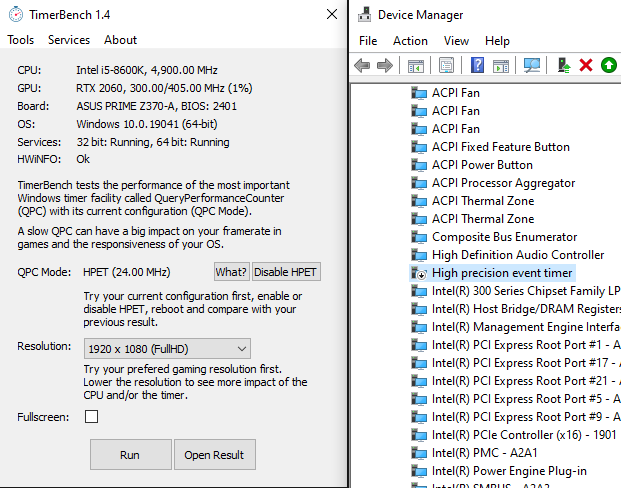
Task: Open the Action menu in Device Manager
Action: point(410,41)
